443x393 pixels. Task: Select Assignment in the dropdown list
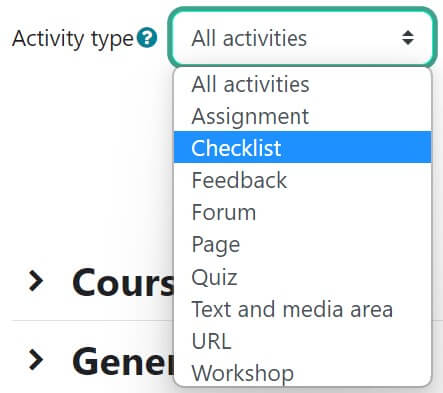tap(303, 116)
